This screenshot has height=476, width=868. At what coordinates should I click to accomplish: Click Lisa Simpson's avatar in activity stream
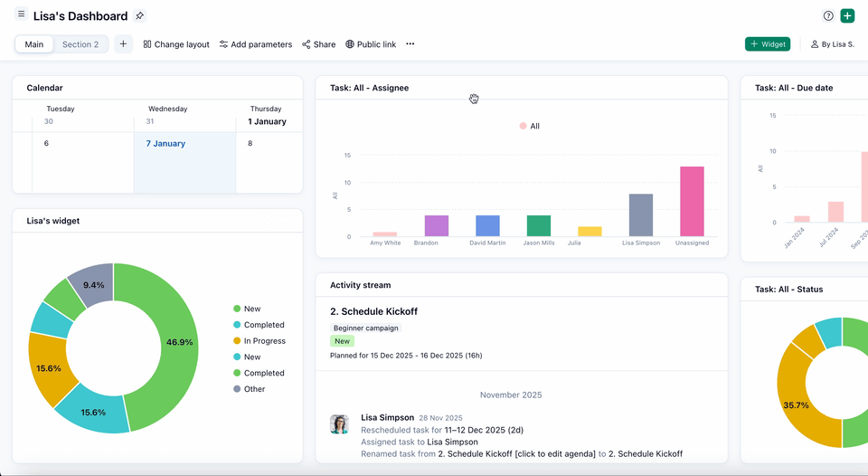coord(340,424)
